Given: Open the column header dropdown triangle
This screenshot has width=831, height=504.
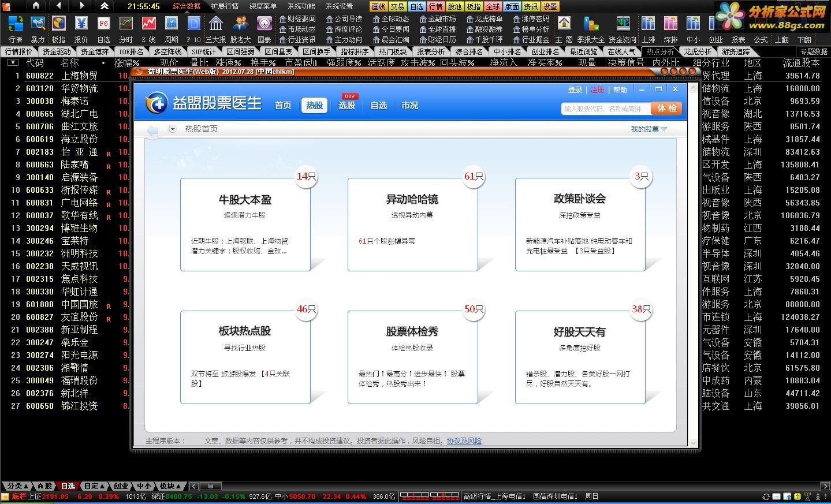Looking at the screenshot, I should (13, 62).
